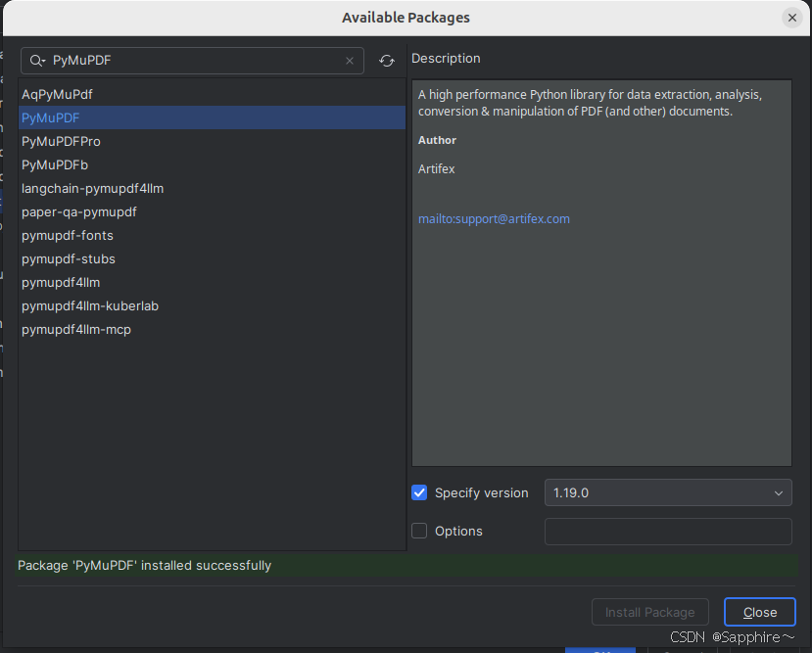Reload the package list
Image resolution: width=812 pixels, height=653 pixels.
coord(386,61)
